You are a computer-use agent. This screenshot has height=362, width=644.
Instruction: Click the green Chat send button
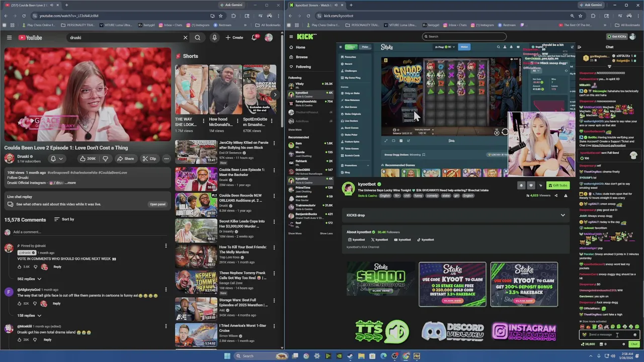[634, 344]
